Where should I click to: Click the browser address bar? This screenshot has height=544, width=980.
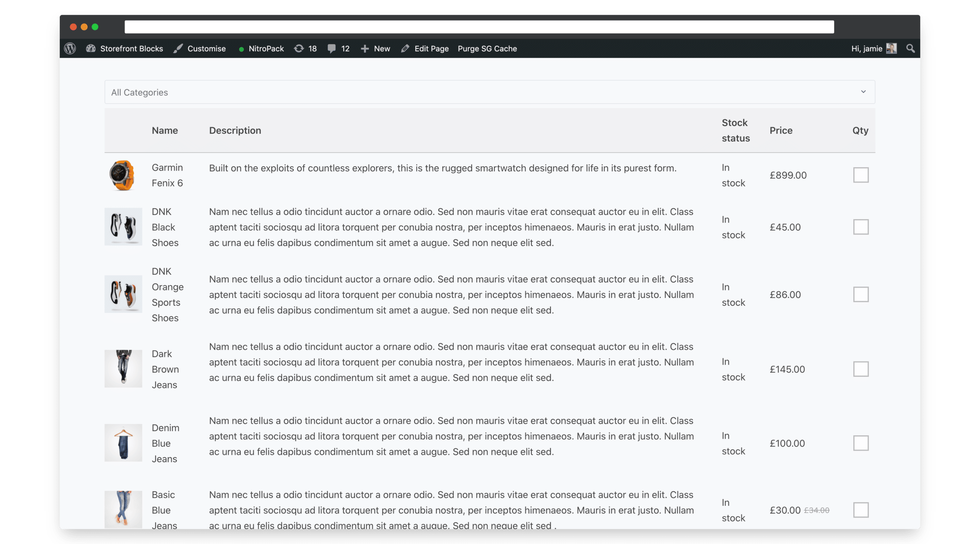coord(479,27)
